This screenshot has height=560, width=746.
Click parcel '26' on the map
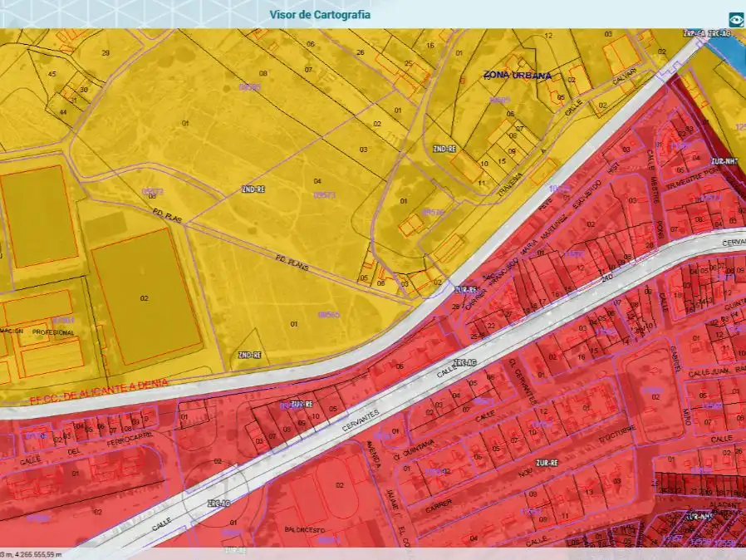[x=361, y=52]
